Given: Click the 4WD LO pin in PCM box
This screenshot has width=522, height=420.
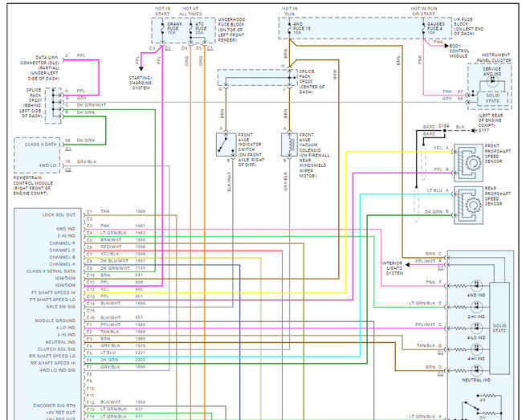Looking at the screenshot, I should click(x=48, y=165).
